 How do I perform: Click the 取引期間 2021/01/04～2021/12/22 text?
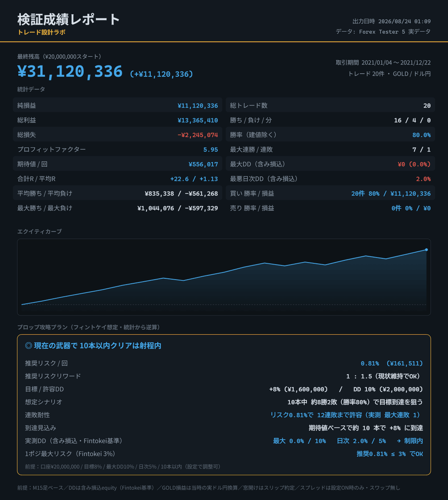pyautogui.click(x=383, y=62)
